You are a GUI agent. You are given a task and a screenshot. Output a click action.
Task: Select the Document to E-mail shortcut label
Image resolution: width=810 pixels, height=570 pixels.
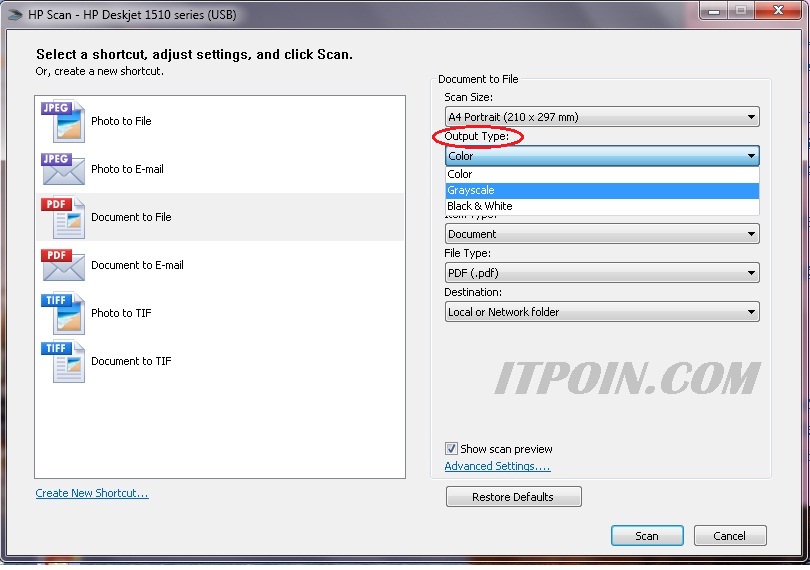(137, 265)
